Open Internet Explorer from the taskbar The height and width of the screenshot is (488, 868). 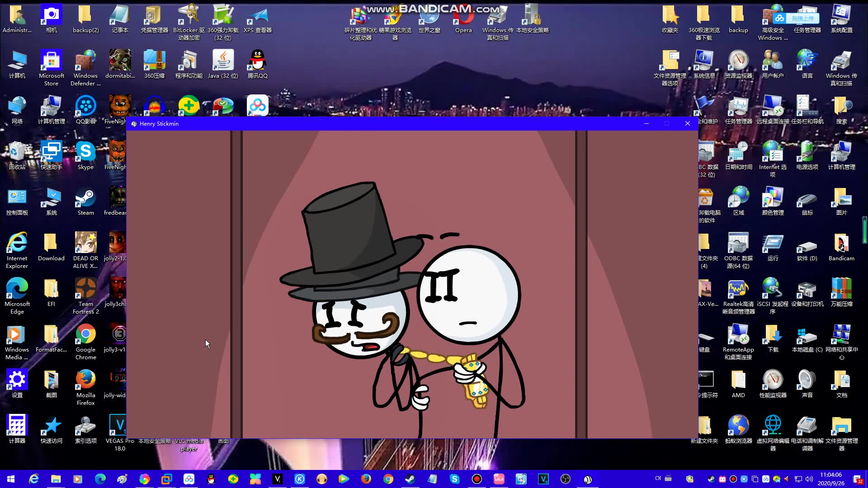pos(34,479)
